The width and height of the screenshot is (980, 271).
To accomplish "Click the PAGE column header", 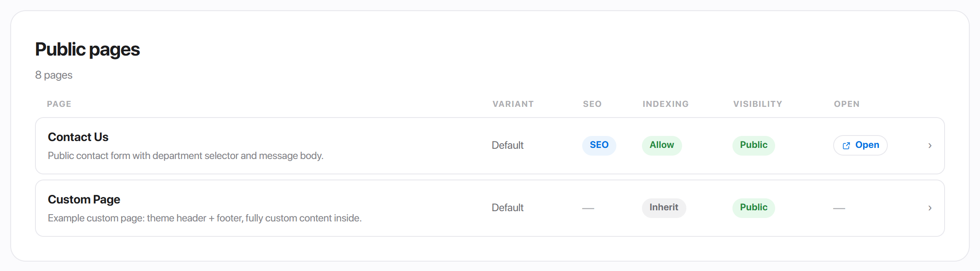I will click(x=59, y=104).
